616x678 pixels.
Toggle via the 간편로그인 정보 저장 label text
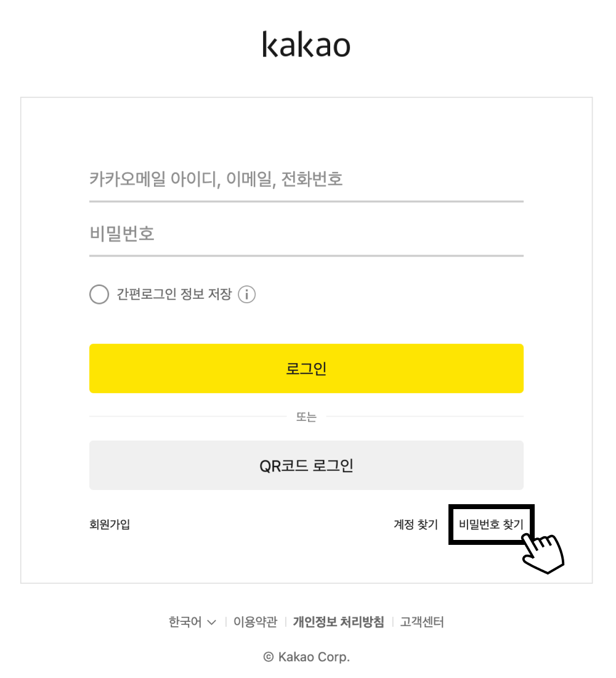click(174, 295)
